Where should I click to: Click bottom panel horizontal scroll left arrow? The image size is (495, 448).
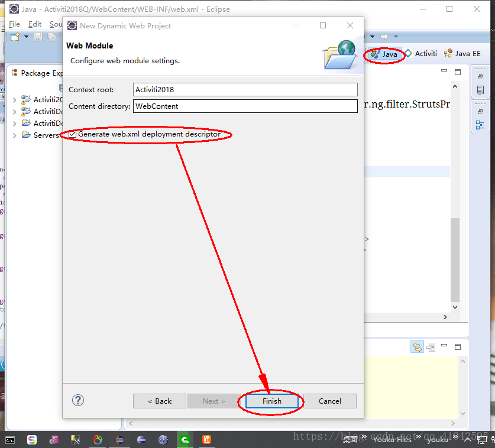131,423
